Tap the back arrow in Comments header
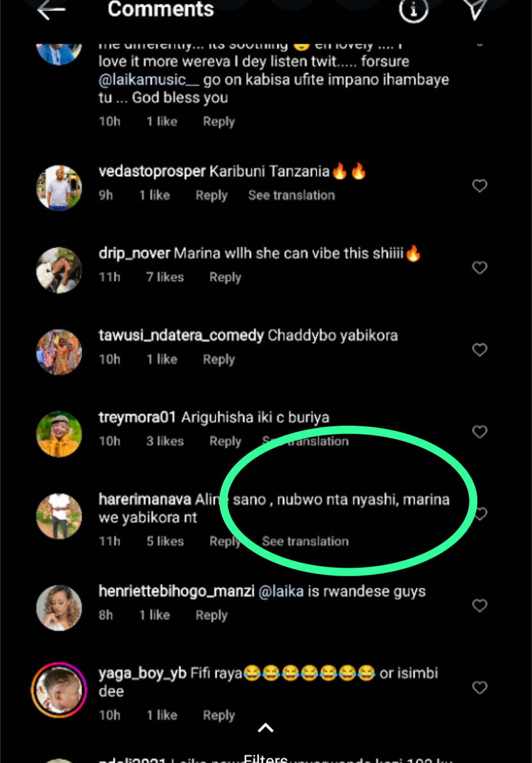Viewport: 532px width, 763px height. (x=51, y=10)
